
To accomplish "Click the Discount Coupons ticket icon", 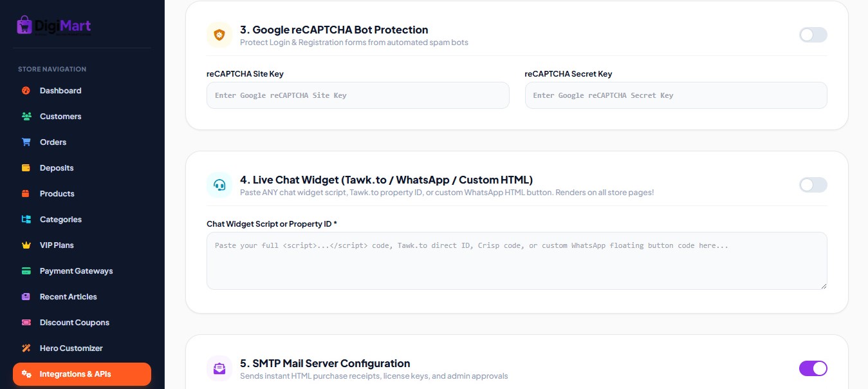I will click(26, 323).
